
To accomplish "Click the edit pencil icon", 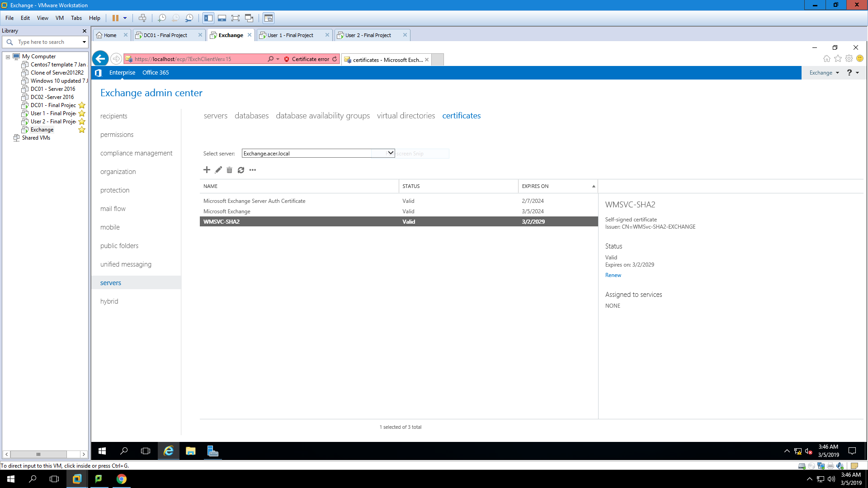I will 218,170.
